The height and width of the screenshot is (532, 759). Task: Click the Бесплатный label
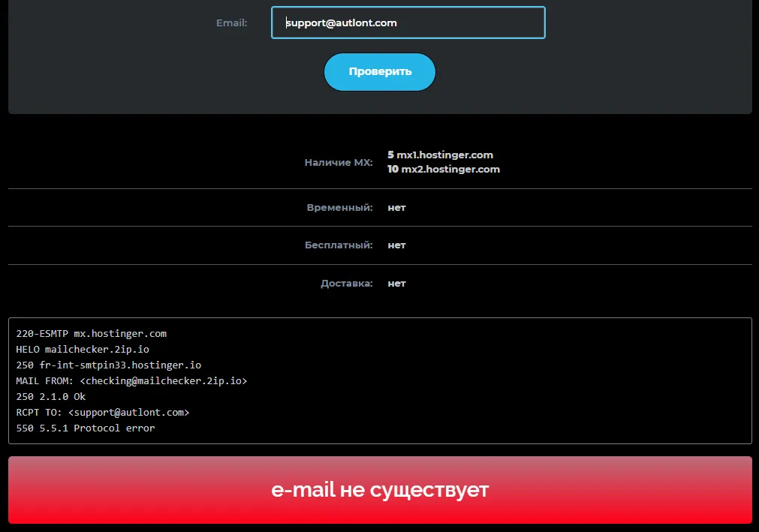[339, 245]
